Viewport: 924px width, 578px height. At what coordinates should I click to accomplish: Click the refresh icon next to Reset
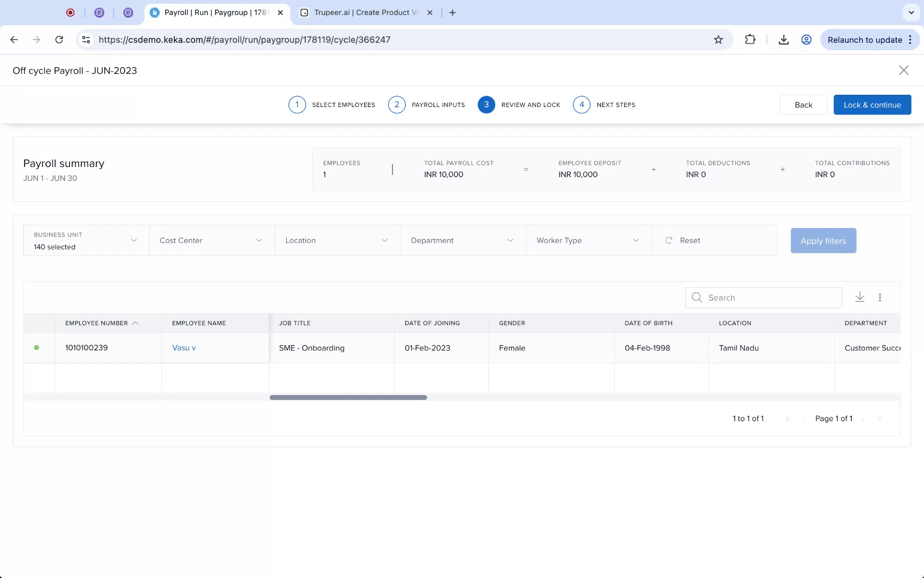click(669, 240)
